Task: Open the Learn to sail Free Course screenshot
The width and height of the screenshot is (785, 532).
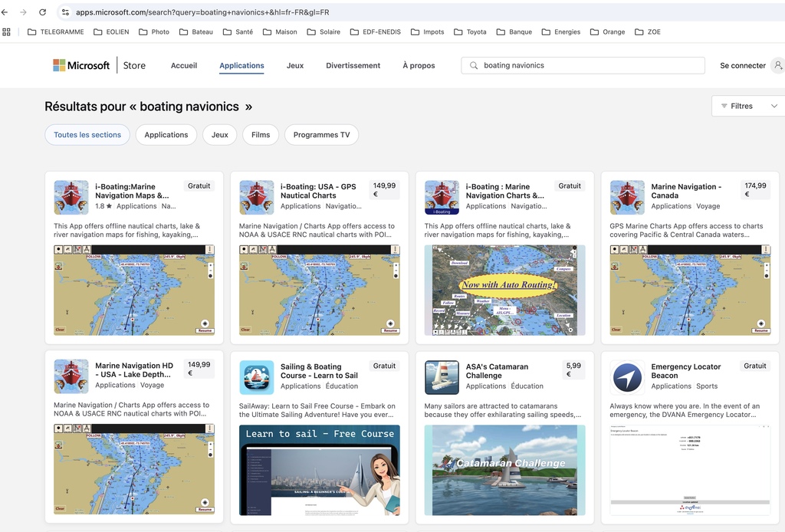Action: tap(320, 471)
